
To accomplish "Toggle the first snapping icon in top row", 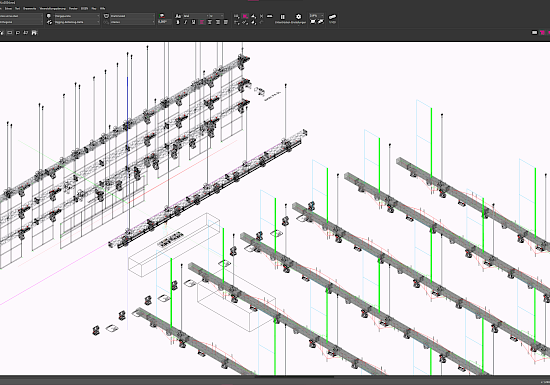I will tap(237, 16).
